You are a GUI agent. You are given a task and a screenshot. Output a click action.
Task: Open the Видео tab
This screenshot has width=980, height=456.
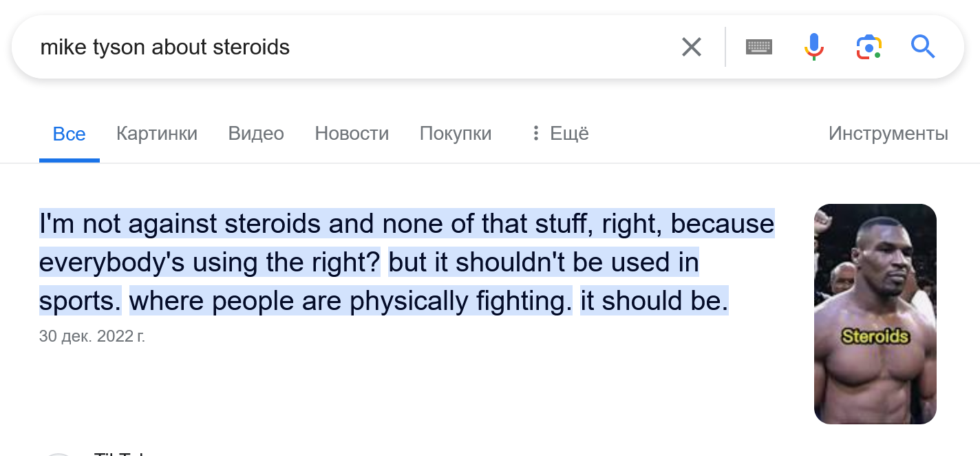pyautogui.click(x=256, y=133)
